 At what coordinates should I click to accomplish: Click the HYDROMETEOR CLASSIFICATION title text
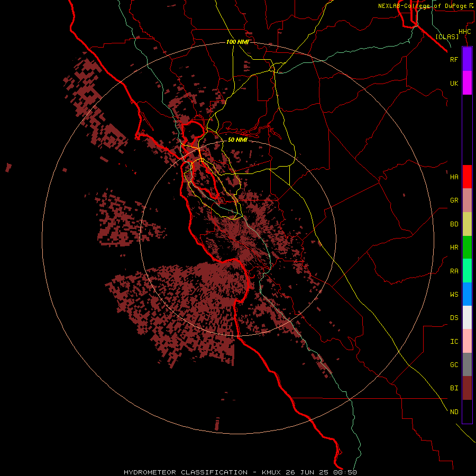click(x=186, y=472)
